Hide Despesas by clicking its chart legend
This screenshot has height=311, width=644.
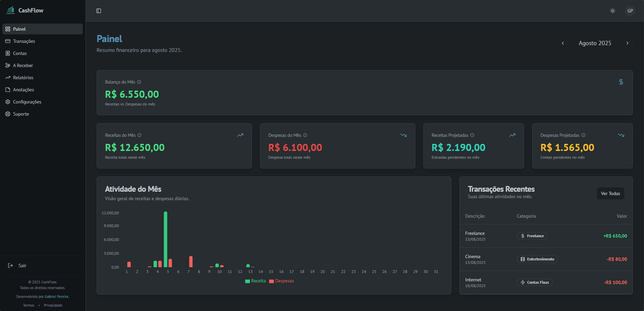(282, 281)
